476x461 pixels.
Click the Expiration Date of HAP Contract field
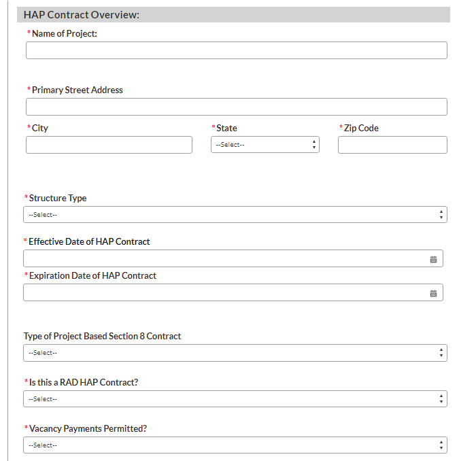[x=224, y=293]
